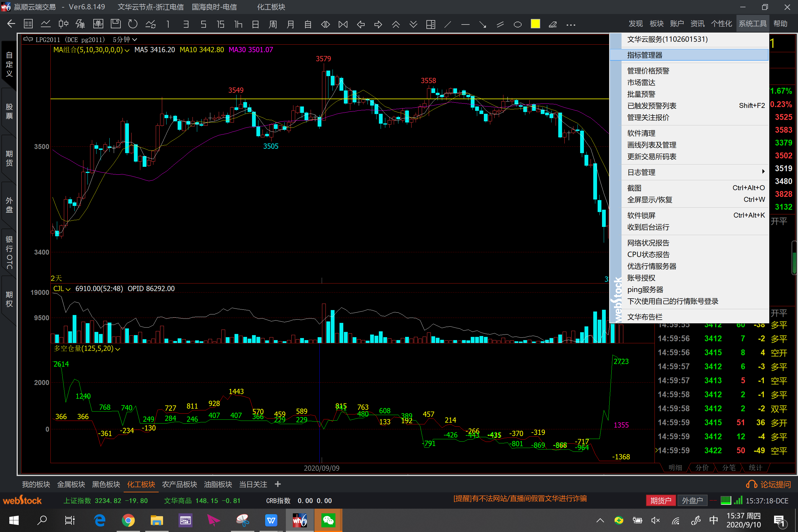Switch to the time-sharing line chart icon
The image size is (798, 532).
[x=46, y=24]
